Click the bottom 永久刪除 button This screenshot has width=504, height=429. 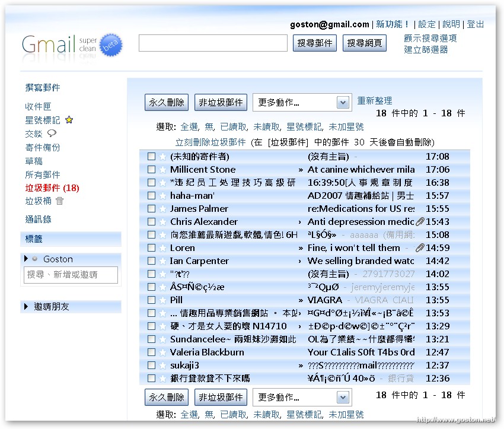pos(167,398)
